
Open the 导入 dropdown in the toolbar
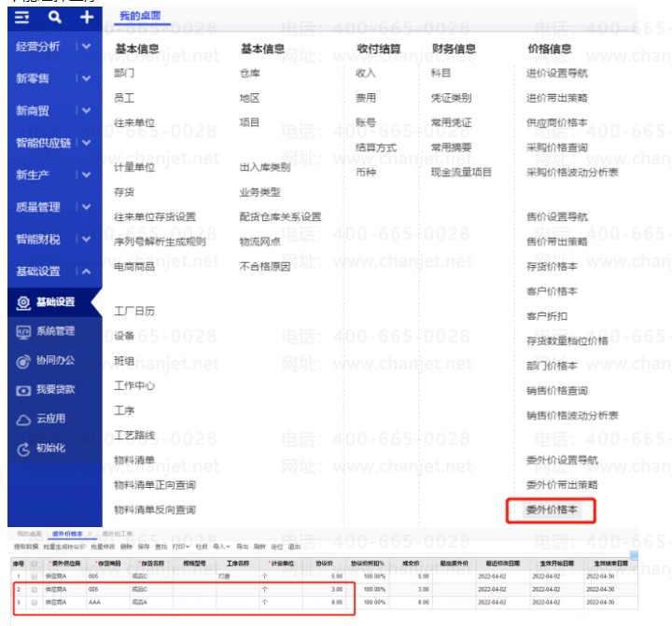pos(221,547)
